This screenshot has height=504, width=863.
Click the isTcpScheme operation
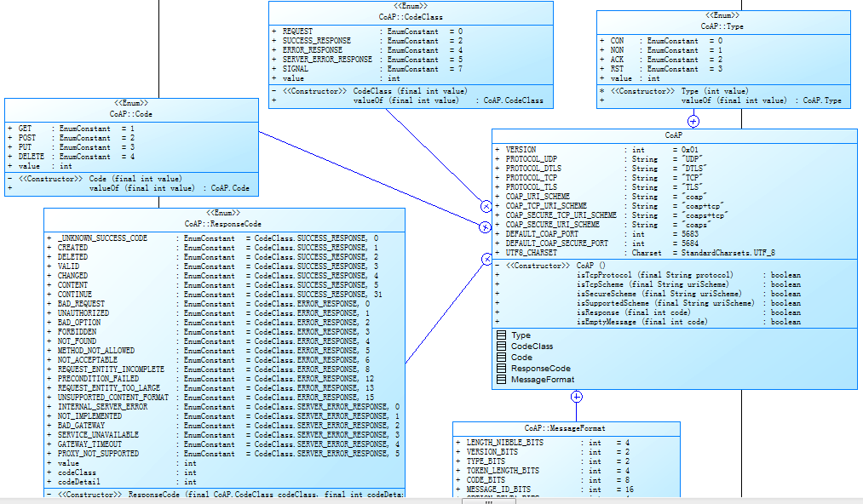point(647,283)
